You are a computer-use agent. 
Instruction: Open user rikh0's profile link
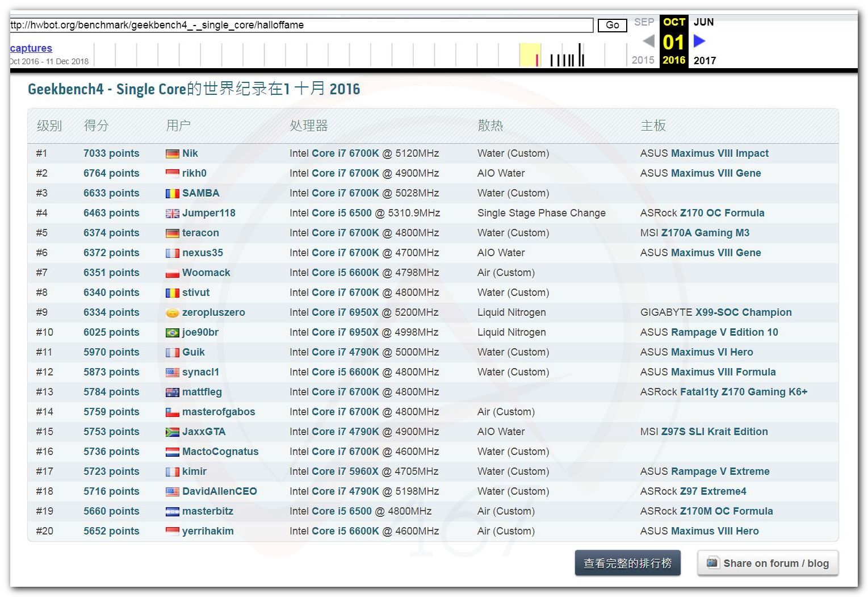194,173
